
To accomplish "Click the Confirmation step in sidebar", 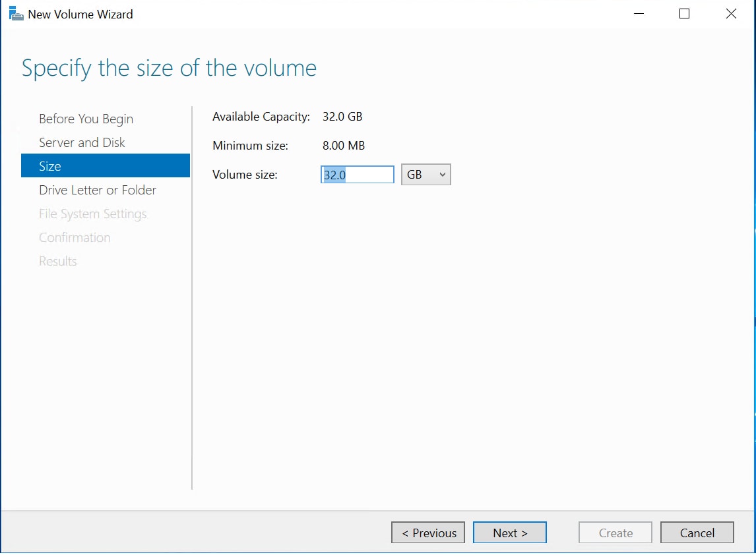I will (x=75, y=237).
